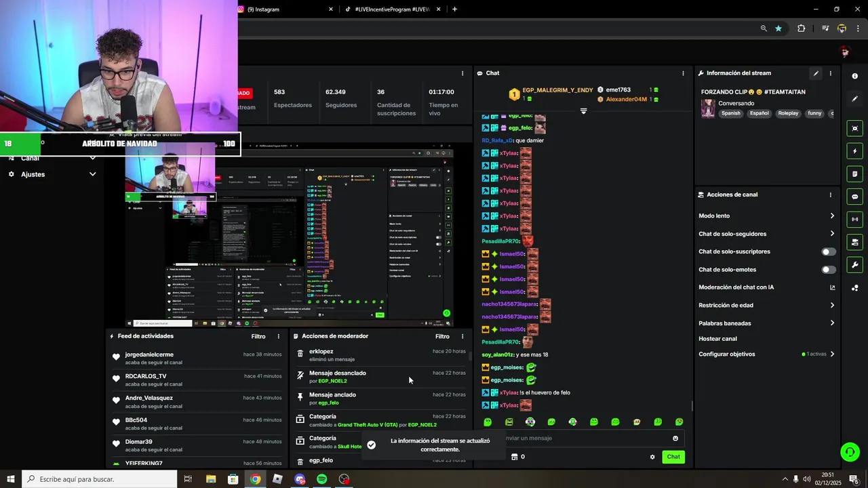This screenshot has width=868, height=488.
Task: Click the info icon in right sidebar
Action: pyautogui.click(x=855, y=76)
